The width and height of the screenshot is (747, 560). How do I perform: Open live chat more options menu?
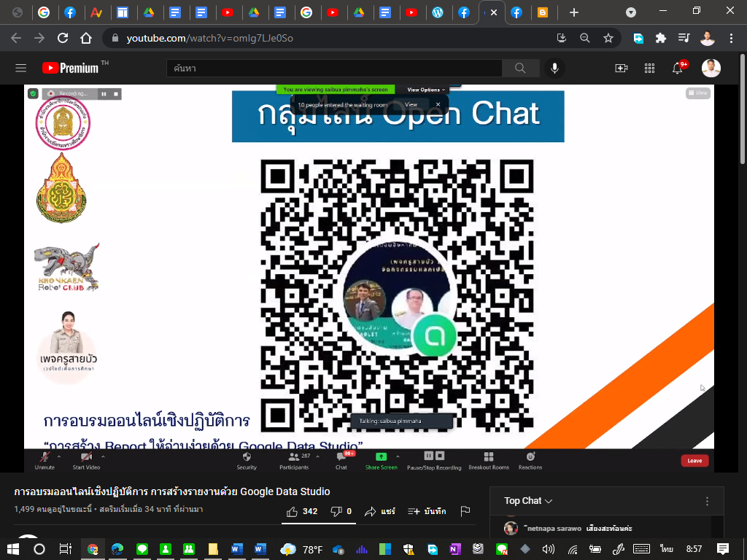[x=707, y=501]
